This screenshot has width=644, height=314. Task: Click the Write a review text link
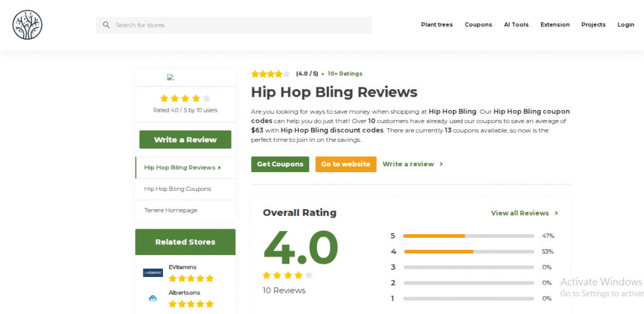pos(408,164)
